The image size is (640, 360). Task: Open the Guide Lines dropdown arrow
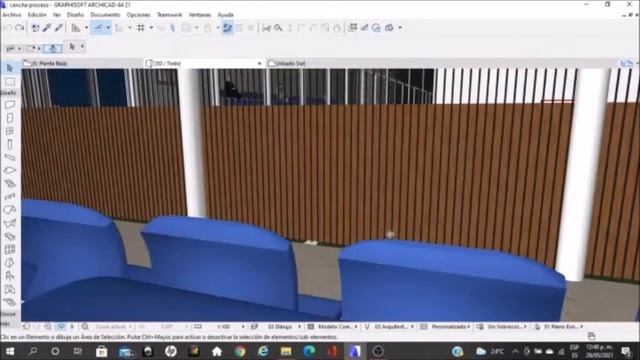(x=87, y=28)
